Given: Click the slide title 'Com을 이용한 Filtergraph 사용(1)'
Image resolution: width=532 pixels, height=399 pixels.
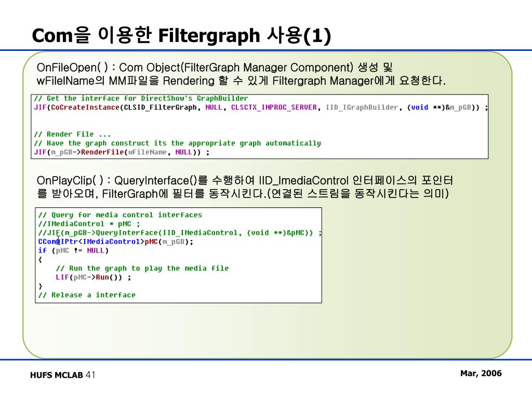Looking at the screenshot, I should 181,35.
